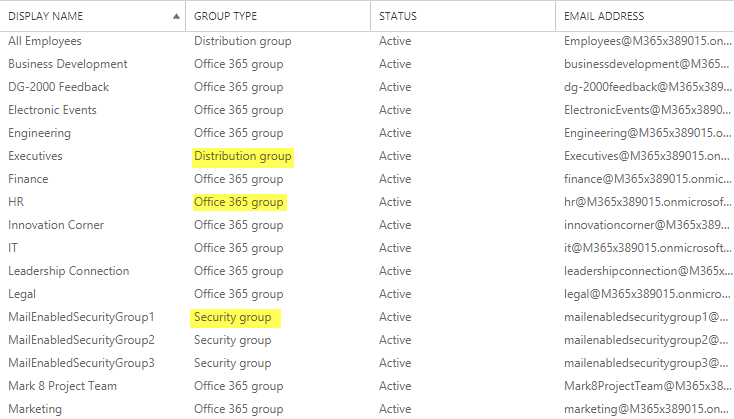This screenshot has height=419, width=734.
Task: Click Office 365 group type for Finance
Action: 239,179
